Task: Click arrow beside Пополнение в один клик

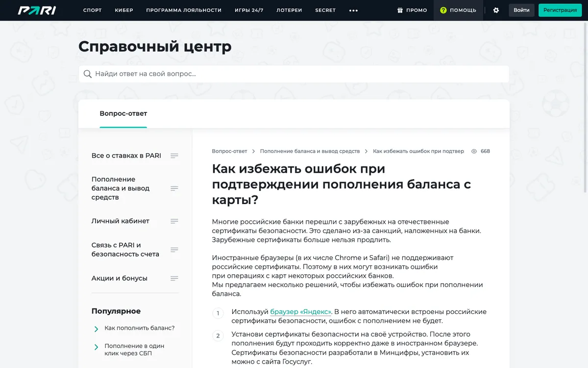Action: (x=96, y=347)
